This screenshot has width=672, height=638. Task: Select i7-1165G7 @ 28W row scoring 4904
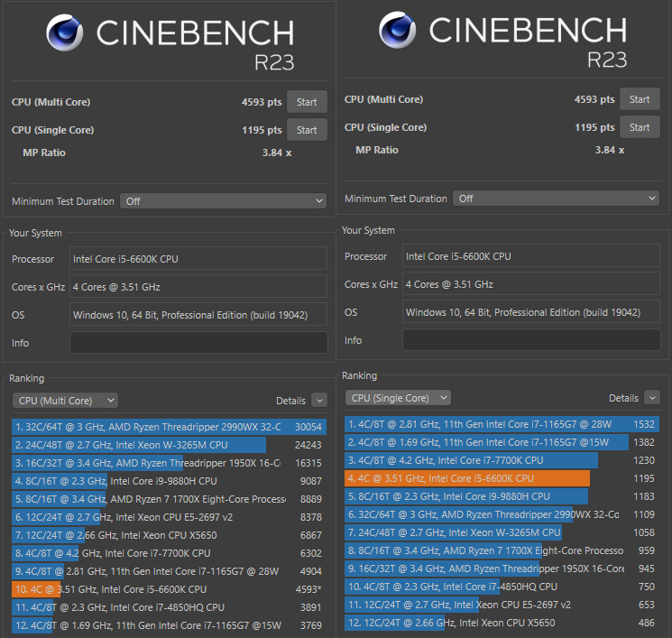[x=169, y=571]
